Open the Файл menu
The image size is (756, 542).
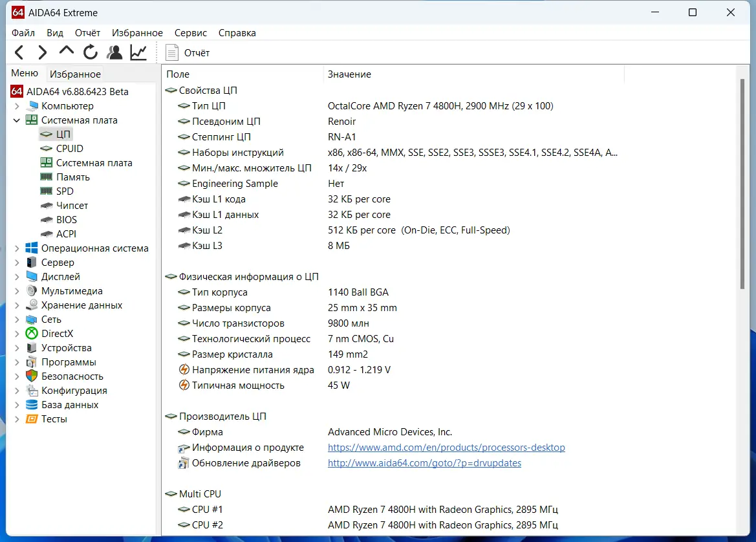tap(23, 33)
